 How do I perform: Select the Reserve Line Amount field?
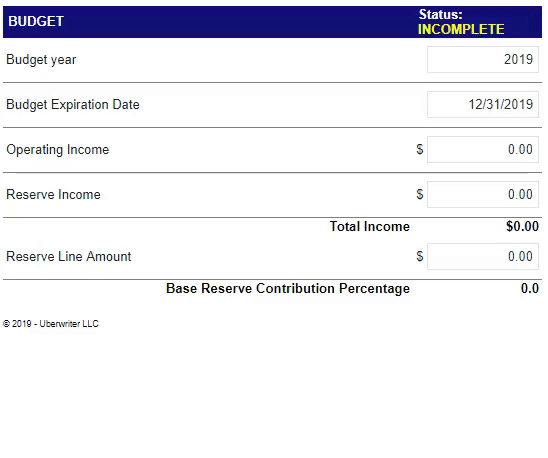click(x=483, y=257)
